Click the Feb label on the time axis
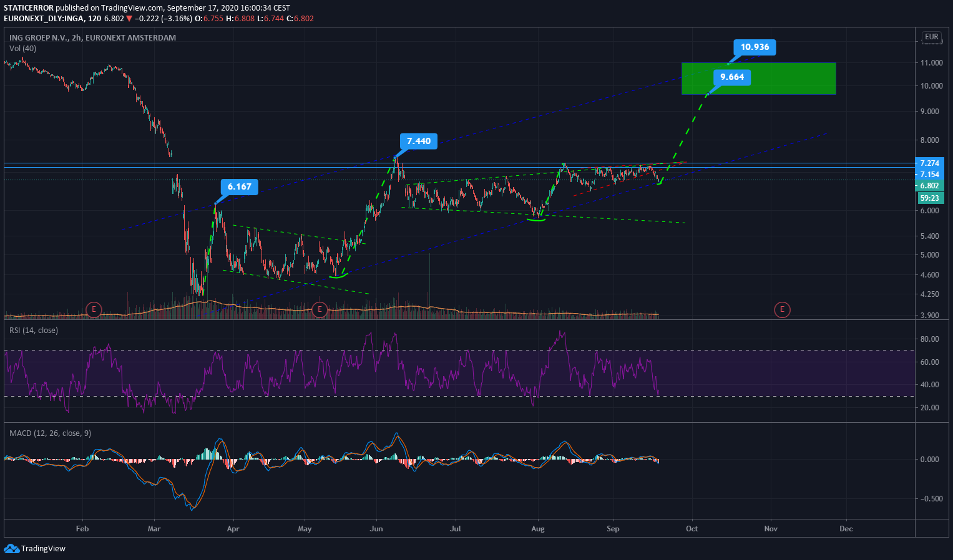Viewport: 953px width, 560px height. click(x=82, y=529)
